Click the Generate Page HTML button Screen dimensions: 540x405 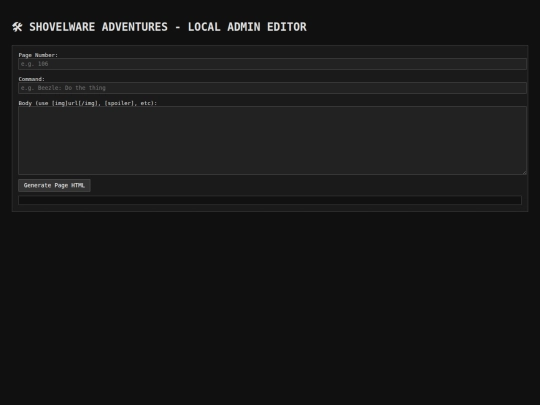click(54, 185)
